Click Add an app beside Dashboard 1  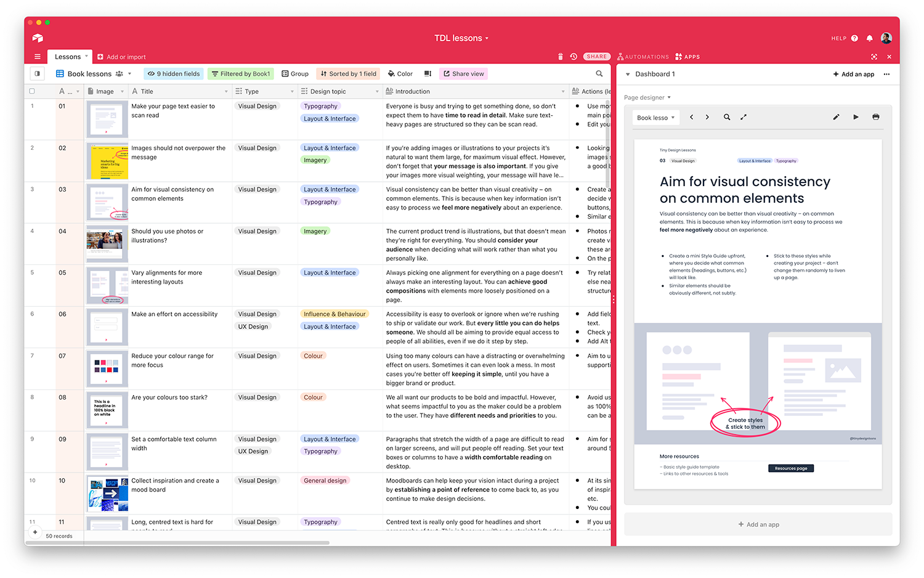point(854,74)
